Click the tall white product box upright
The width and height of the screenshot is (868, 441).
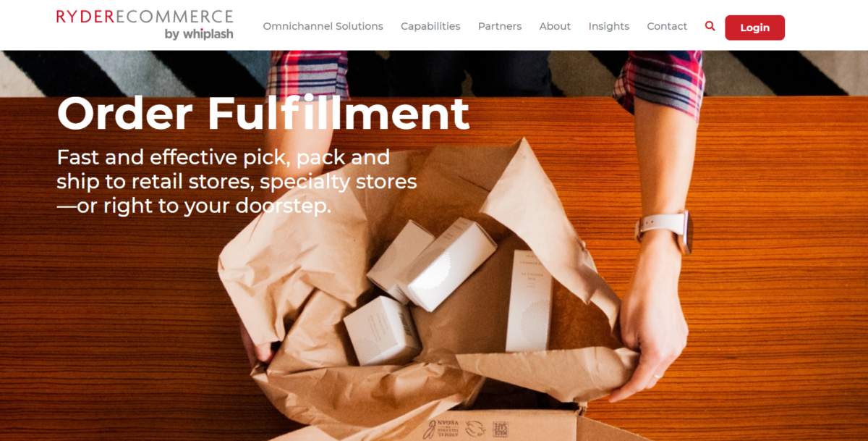pos(529,301)
